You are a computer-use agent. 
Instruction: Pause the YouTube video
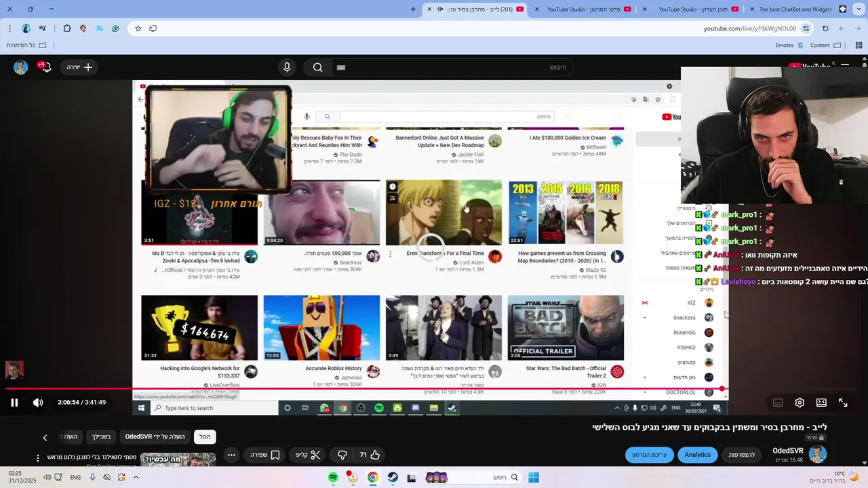[14, 403]
